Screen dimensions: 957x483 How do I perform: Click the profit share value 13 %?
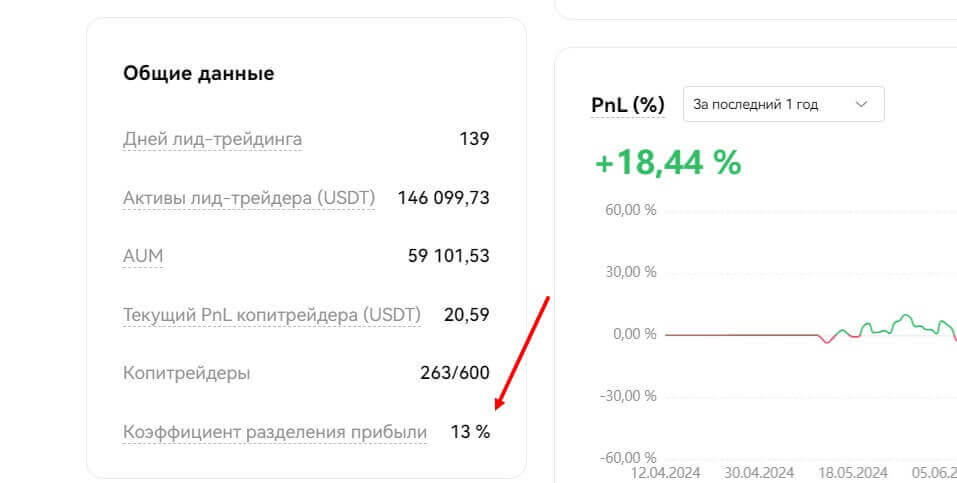[470, 432]
